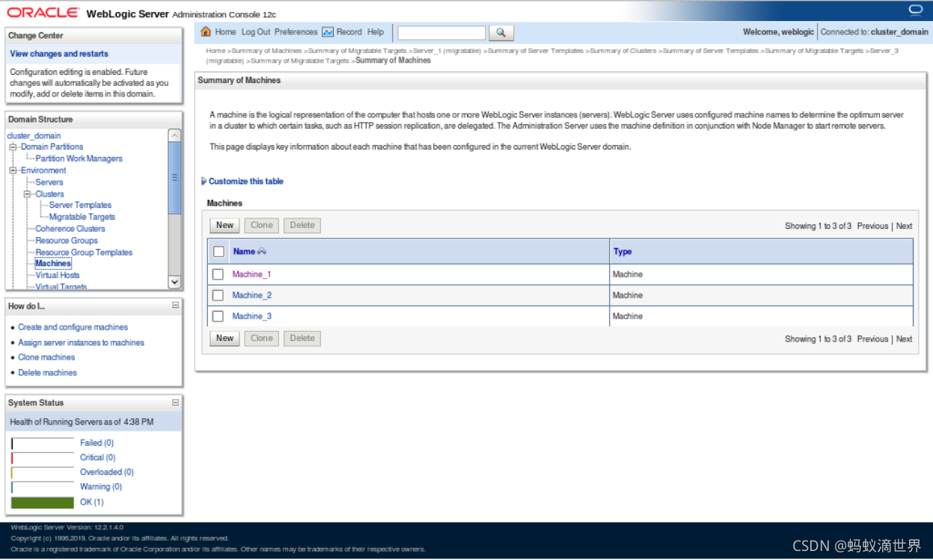
Task: Click Home in the breadcrumb trail
Action: (x=215, y=51)
